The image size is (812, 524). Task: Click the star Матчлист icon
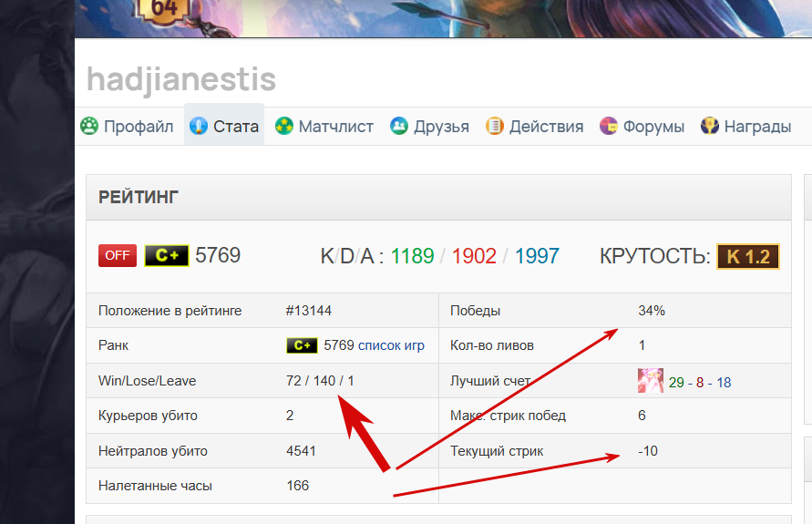[283, 126]
